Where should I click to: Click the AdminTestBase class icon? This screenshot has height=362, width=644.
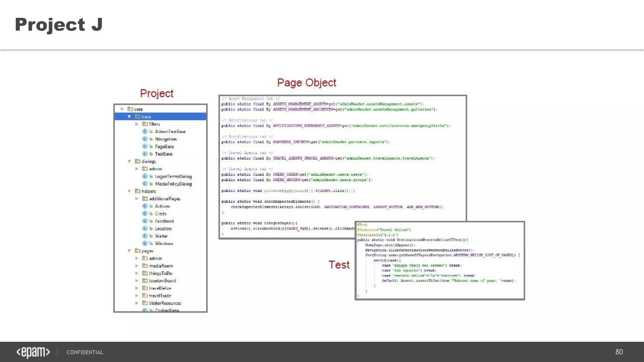pos(145,131)
